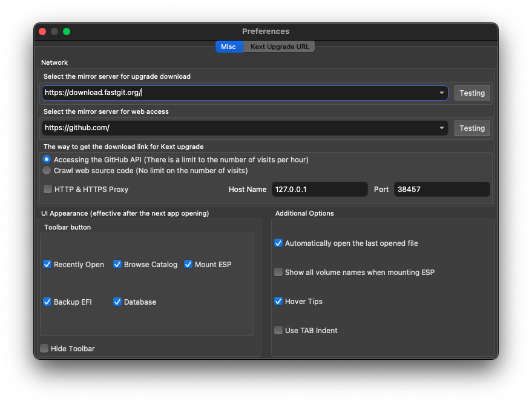Select the Misc tab
Image resolution: width=532 pixels, height=404 pixels.
(229, 47)
